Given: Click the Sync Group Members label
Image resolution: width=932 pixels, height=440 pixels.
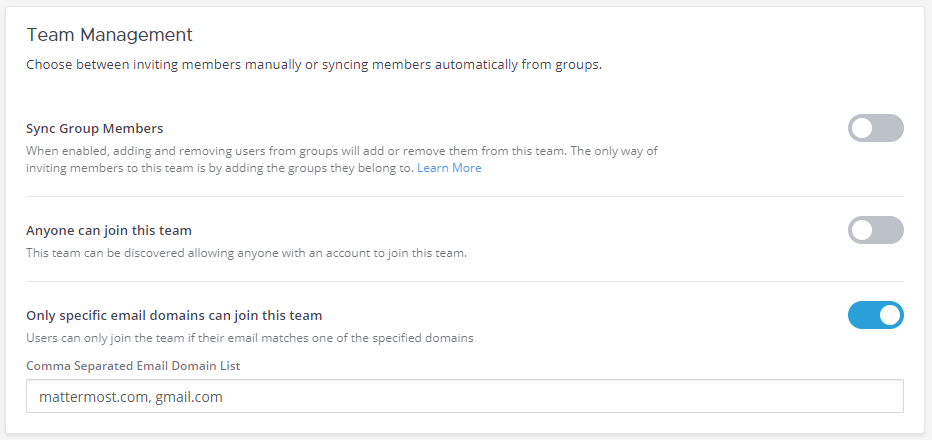Looking at the screenshot, I should click(x=94, y=128).
